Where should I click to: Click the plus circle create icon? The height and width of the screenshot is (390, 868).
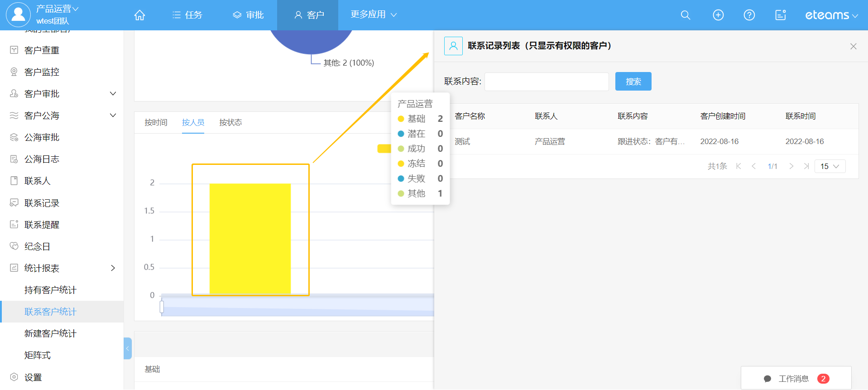coord(718,15)
